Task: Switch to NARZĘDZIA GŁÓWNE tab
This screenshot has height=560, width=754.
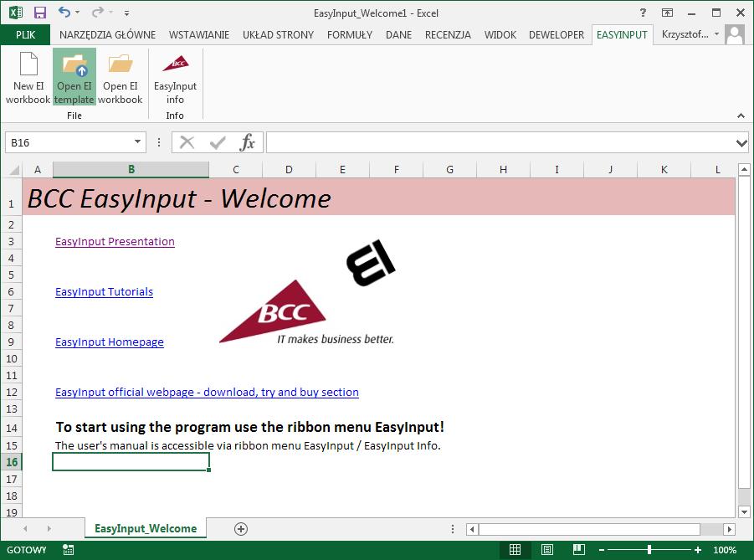Action: point(107,34)
